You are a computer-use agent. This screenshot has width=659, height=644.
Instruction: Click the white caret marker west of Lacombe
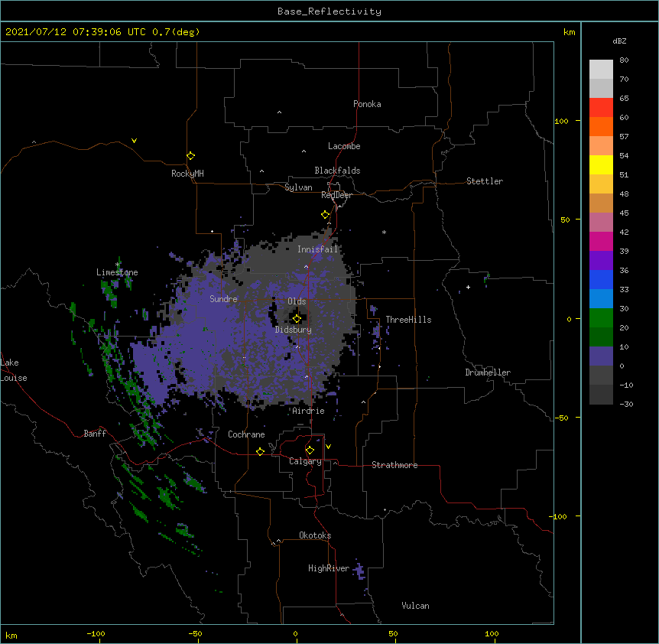[x=304, y=151]
